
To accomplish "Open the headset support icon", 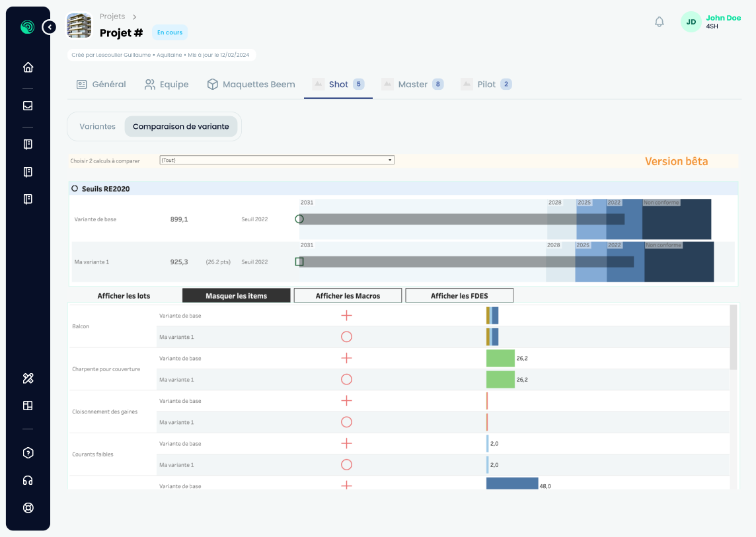I will tap(28, 481).
